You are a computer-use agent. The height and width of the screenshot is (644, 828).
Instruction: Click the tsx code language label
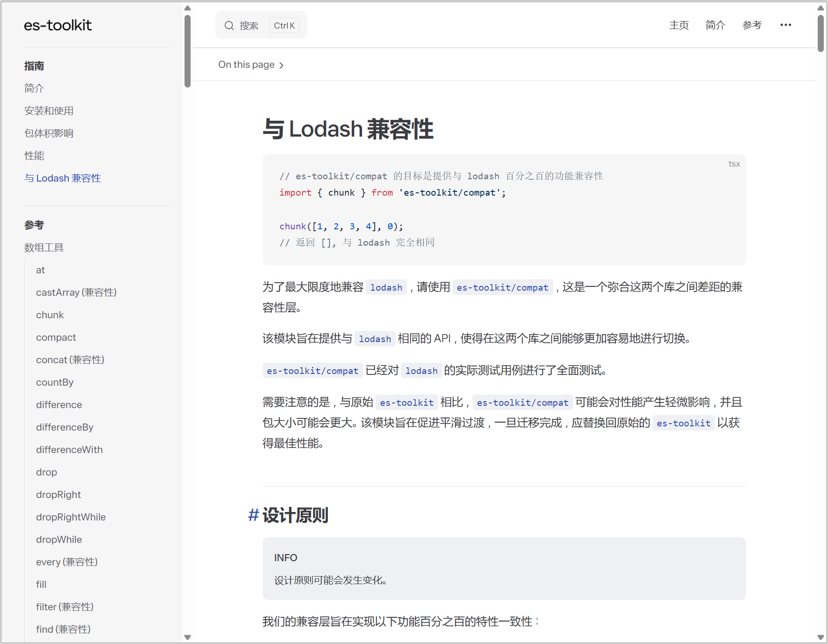(x=734, y=164)
